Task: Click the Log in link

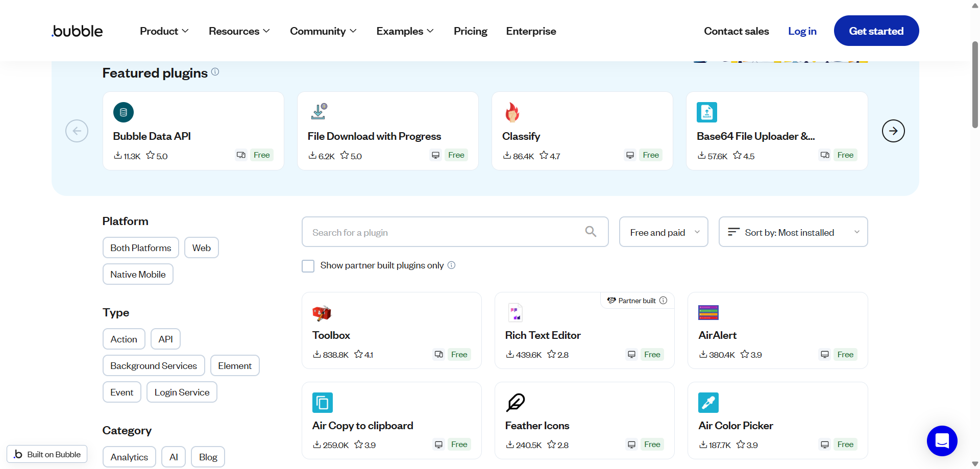Action: tap(802, 31)
